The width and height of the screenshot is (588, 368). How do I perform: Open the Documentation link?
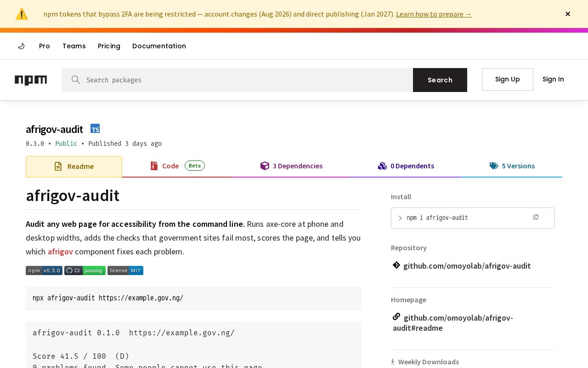click(159, 46)
